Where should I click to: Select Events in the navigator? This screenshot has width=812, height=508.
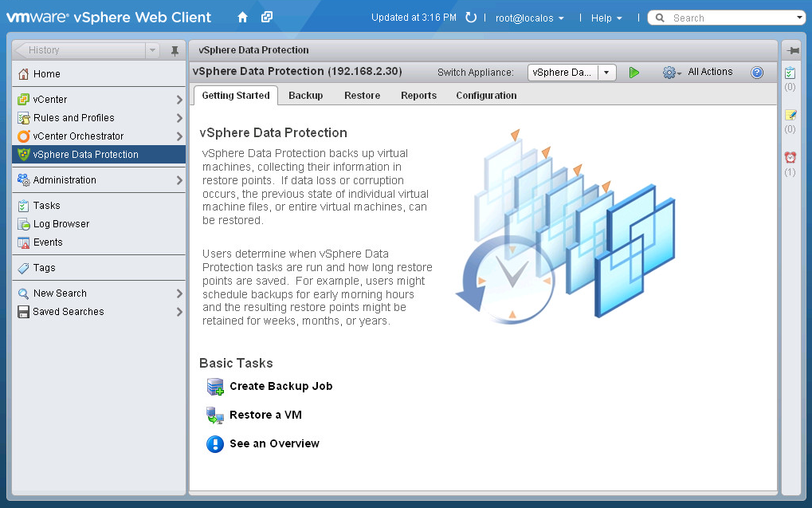tap(98, 242)
